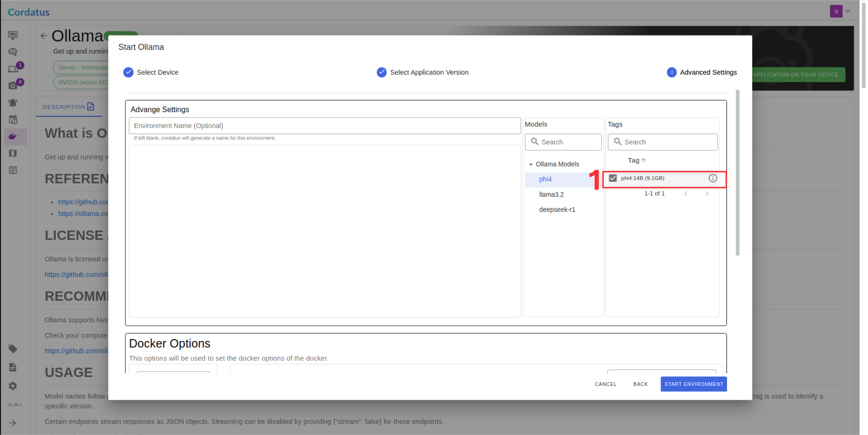Viewport: 868px width, 435px height.
Task: Click the info icon for phi4:14B tag
Action: coord(713,178)
